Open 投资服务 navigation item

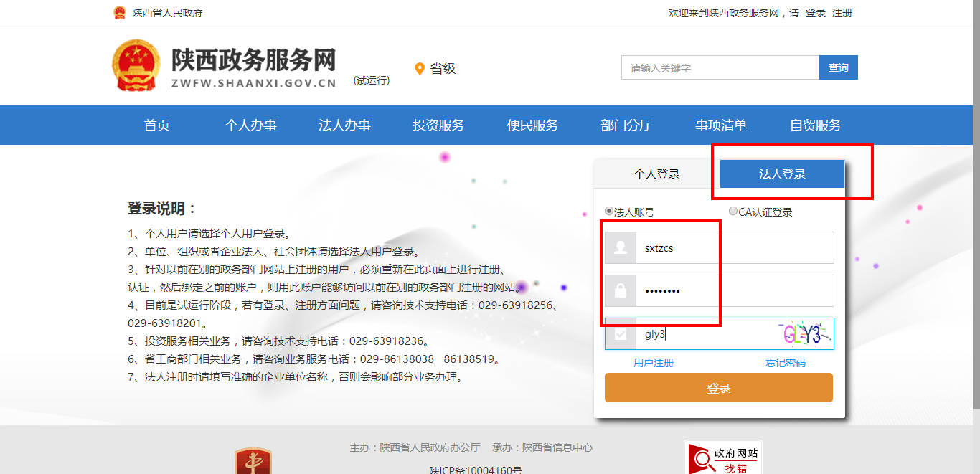tap(438, 125)
